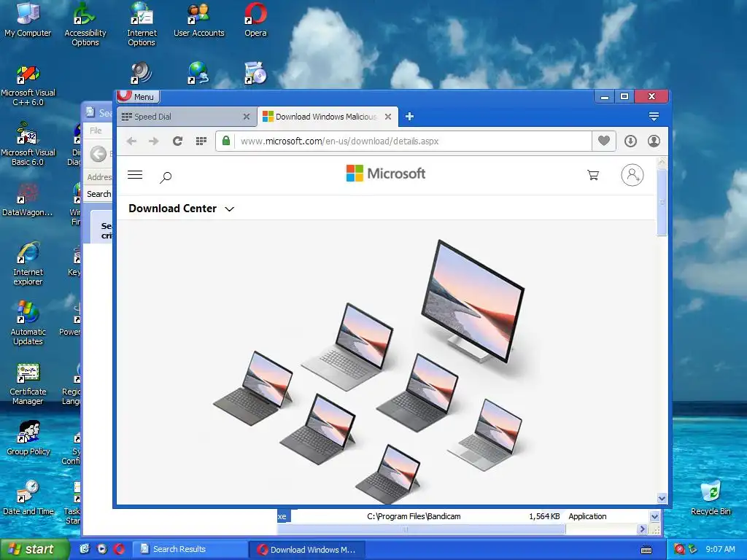Open Microsoft site search magnifier
Image resolution: width=747 pixels, height=560 pixels.
[x=166, y=178]
